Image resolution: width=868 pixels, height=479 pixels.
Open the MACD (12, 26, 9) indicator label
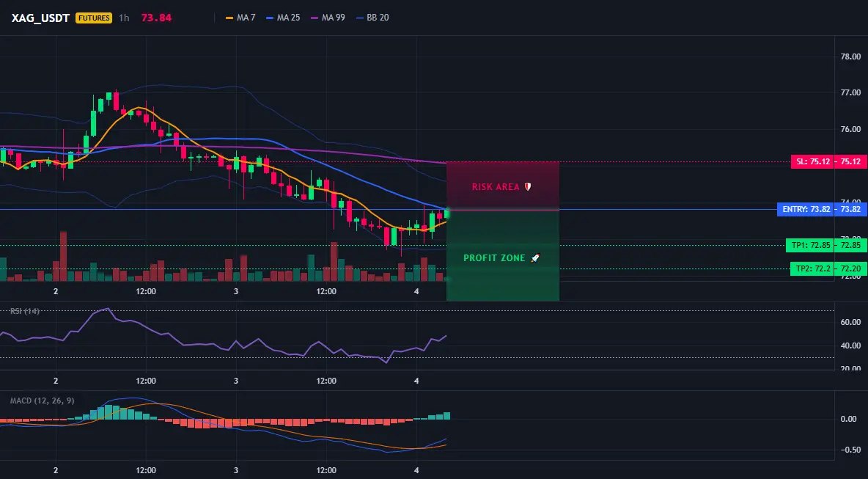(x=42, y=401)
